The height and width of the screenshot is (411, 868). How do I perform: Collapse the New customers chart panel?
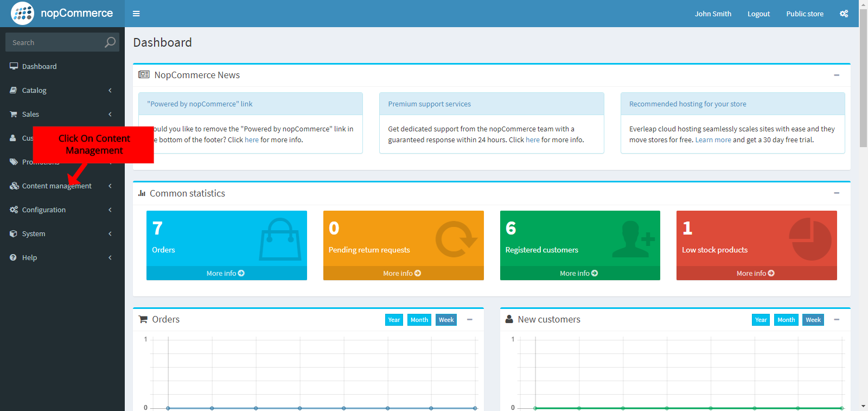837,319
